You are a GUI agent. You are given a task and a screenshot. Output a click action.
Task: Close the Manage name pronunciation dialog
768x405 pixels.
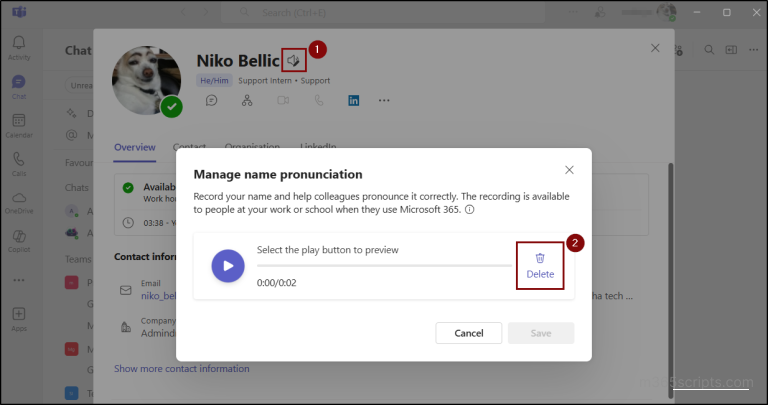click(x=569, y=170)
